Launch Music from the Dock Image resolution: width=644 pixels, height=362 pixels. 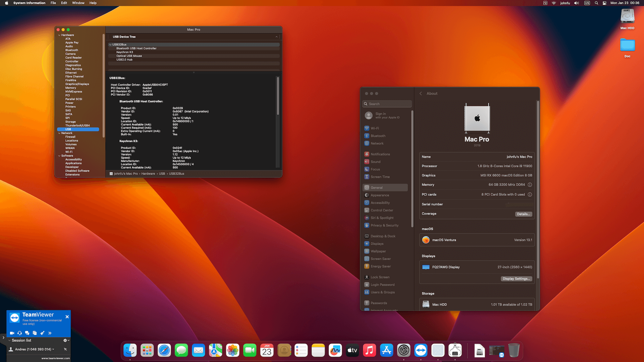tap(369, 350)
